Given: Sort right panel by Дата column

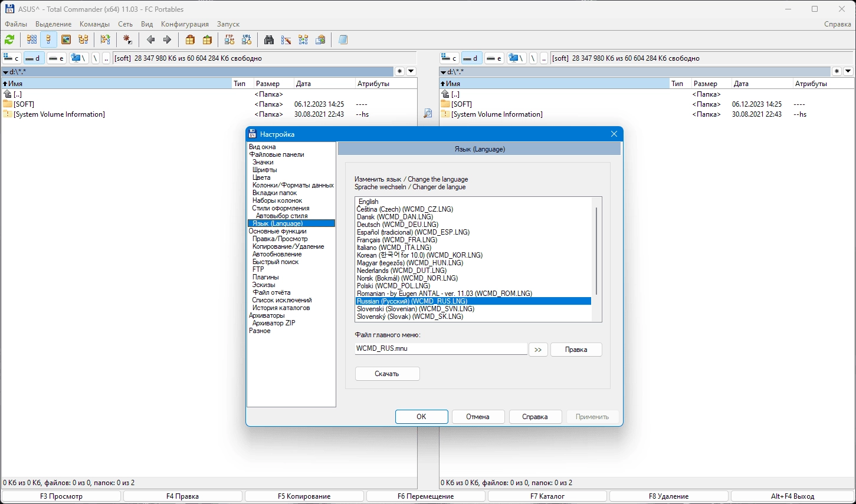Looking at the screenshot, I should coord(762,84).
